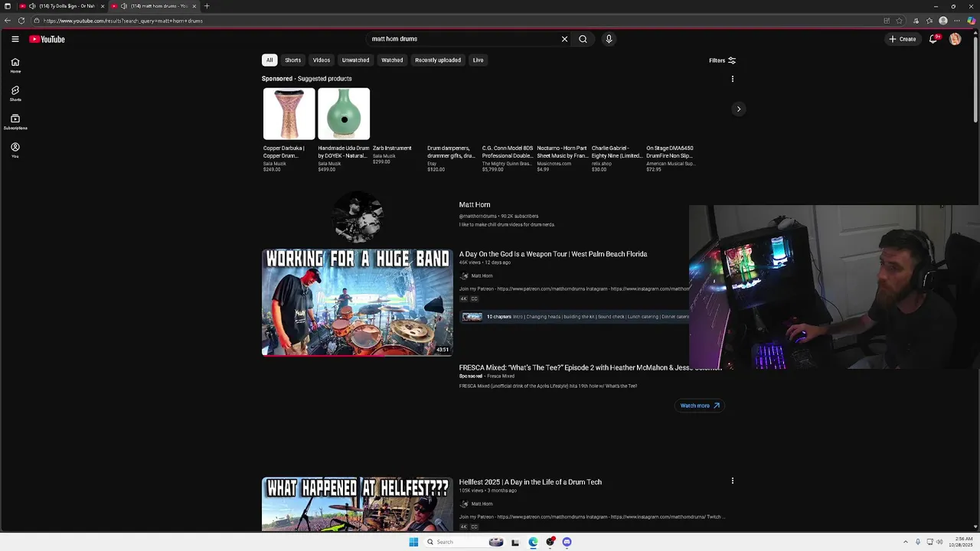Open the Handmade Udu Drum product image

coord(344,114)
